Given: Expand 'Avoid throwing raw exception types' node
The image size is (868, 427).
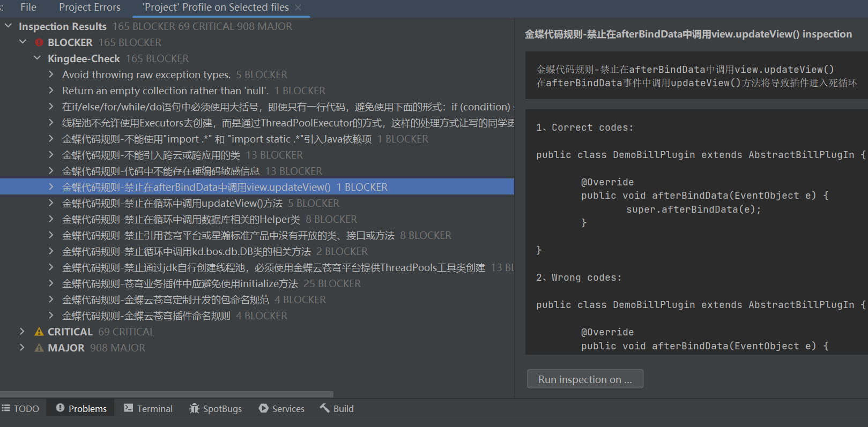Looking at the screenshot, I should pyautogui.click(x=51, y=74).
